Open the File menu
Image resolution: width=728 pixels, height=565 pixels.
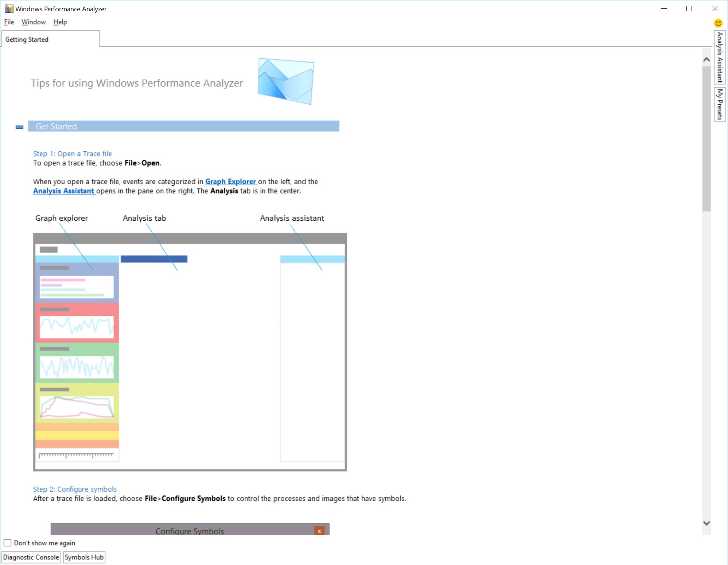coord(8,22)
